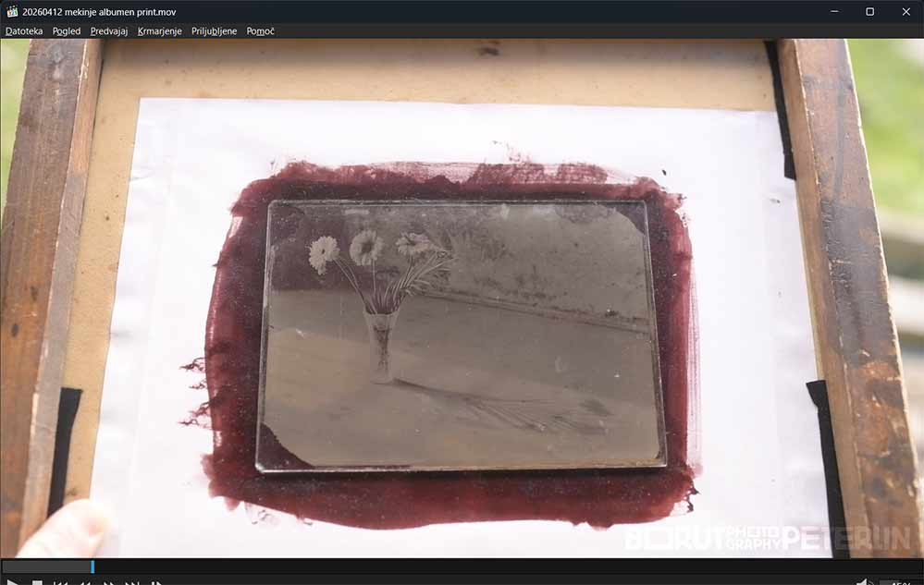
Task: Open the Pomoč menu
Action: [260, 31]
